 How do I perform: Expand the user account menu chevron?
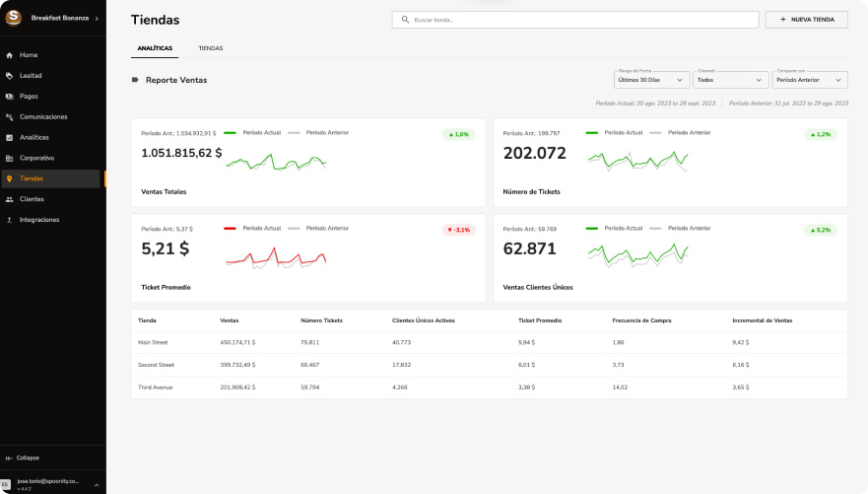pos(97,485)
